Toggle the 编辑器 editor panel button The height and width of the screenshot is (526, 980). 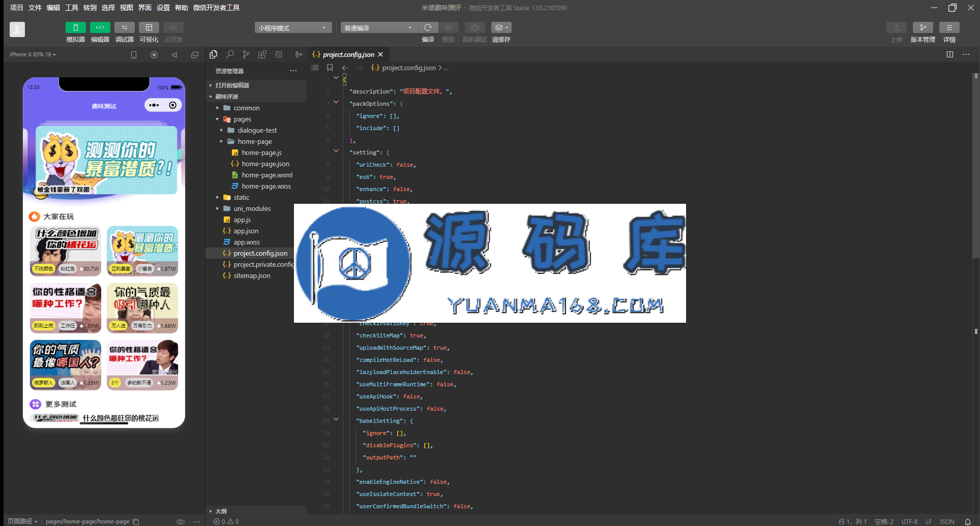tap(100, 27)
